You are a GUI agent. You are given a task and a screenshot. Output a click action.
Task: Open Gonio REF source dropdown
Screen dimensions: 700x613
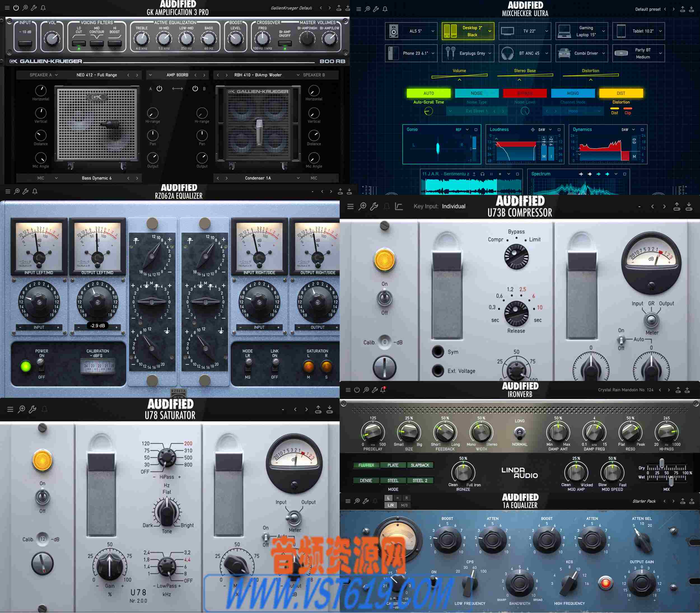[467, 130]
